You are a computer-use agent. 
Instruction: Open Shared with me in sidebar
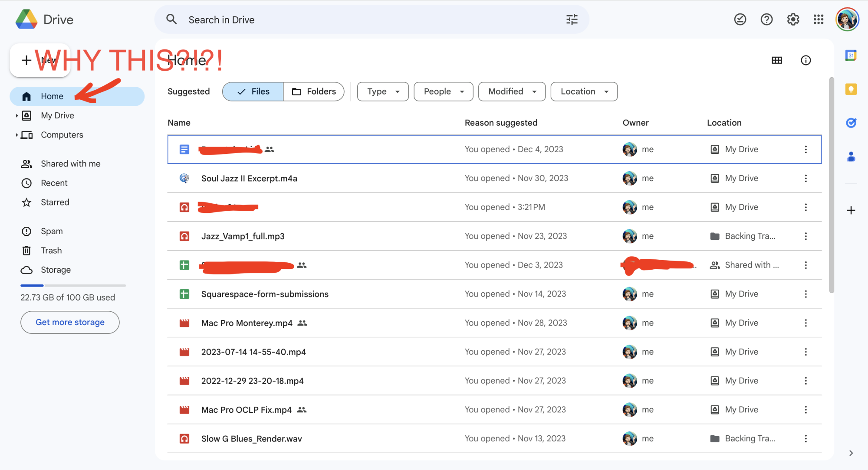tap(70, 164)
